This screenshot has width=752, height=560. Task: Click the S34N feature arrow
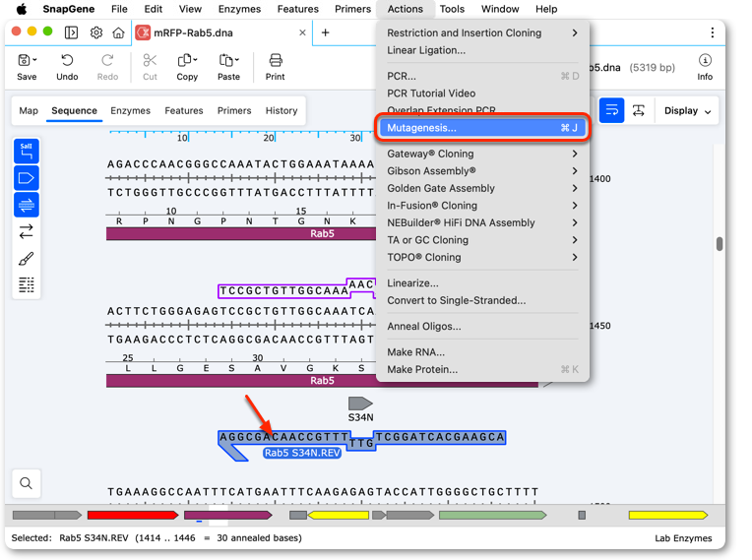point(360,404)
